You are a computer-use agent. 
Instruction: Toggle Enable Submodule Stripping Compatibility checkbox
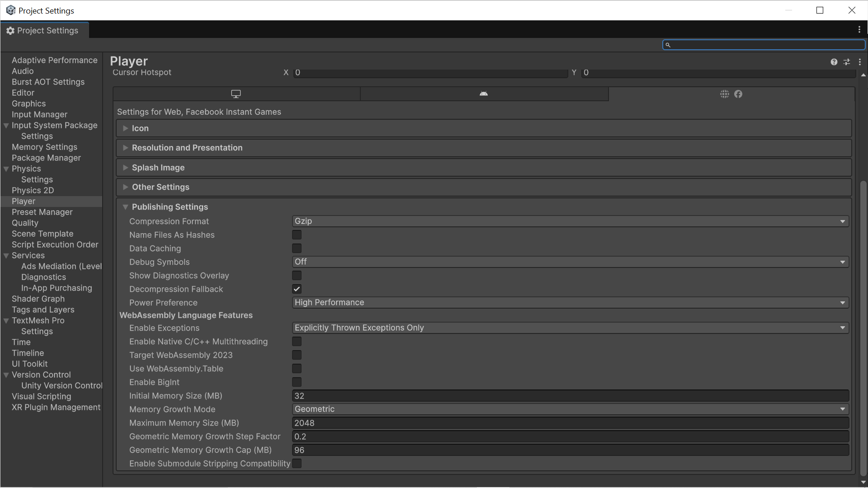(297, 464)
